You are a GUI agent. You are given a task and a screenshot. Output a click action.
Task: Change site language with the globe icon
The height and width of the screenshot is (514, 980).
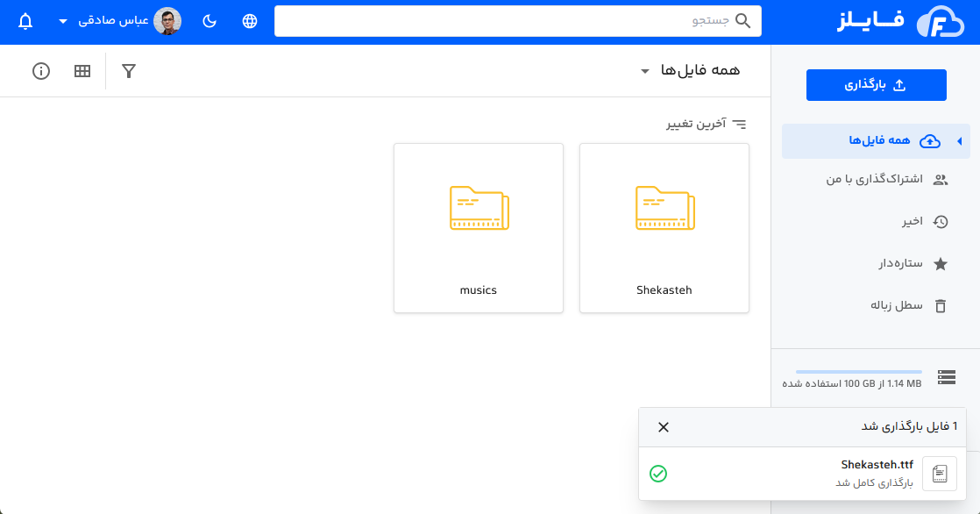249,21
